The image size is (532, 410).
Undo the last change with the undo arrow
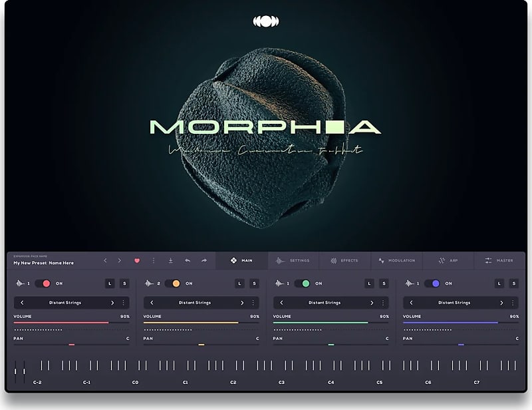(187, 260)
